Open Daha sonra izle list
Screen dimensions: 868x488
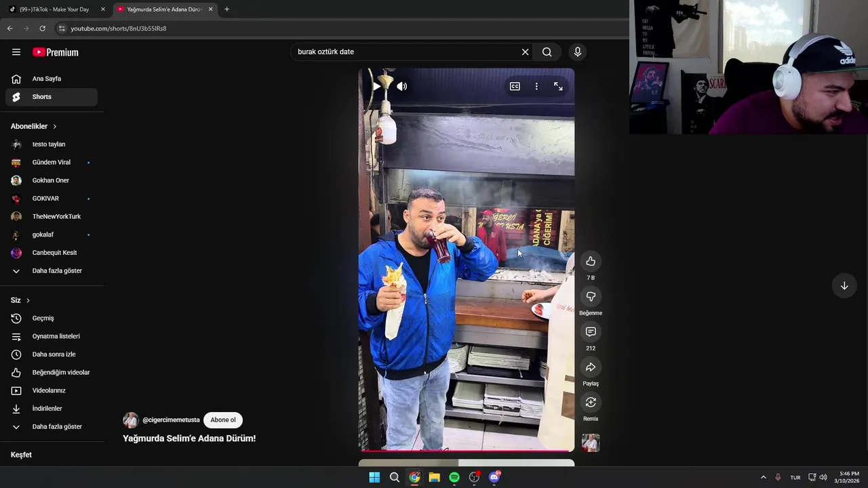pyautogui.click(x=52, y=354)
